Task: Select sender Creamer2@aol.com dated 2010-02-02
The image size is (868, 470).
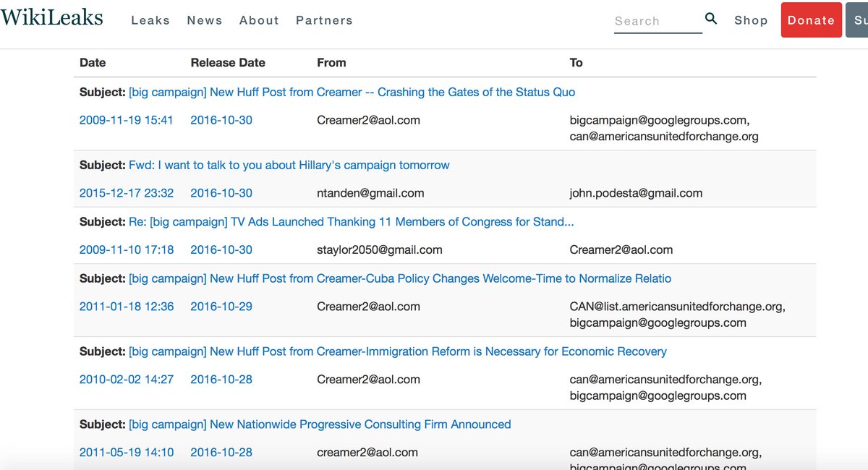Action: pos(368,380)
